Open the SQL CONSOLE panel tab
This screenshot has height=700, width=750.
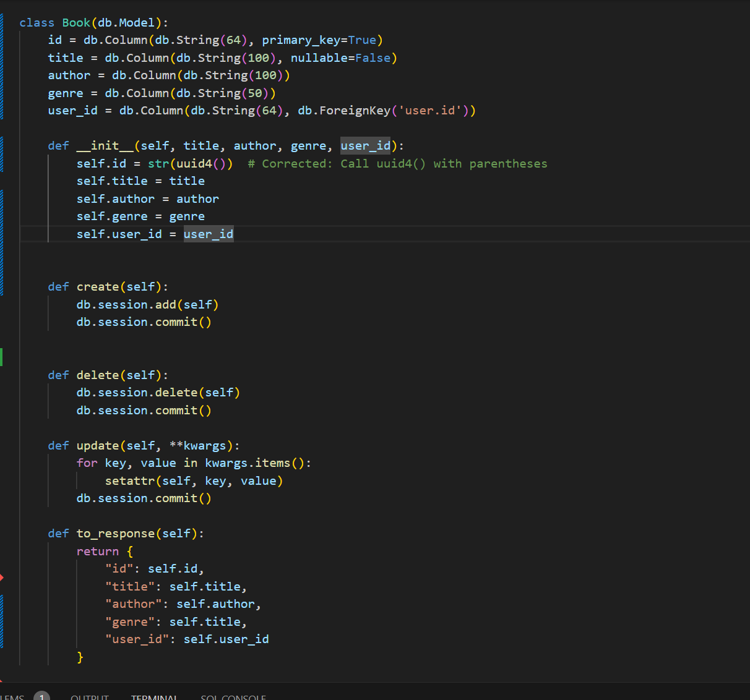pyautogui.click(x=233, y=697)
